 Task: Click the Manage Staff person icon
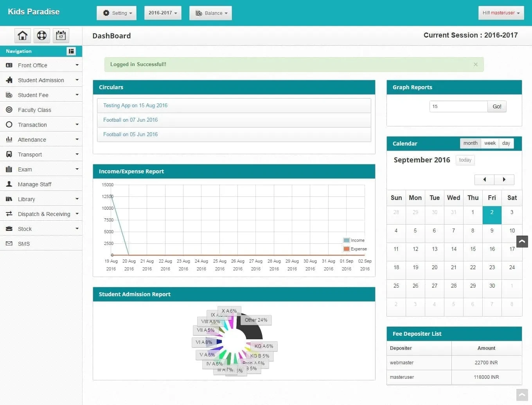point(9,184)
